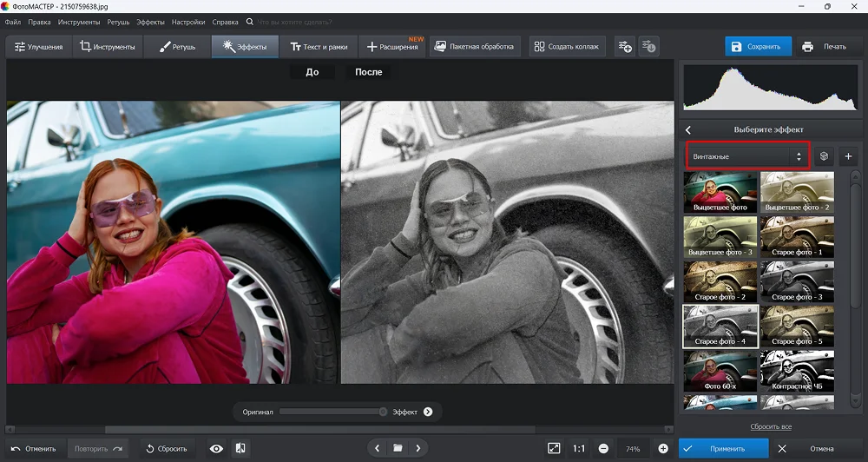Click the 74% zoom value field
Screen dimensions: 868x462
(x=633, y=449)
